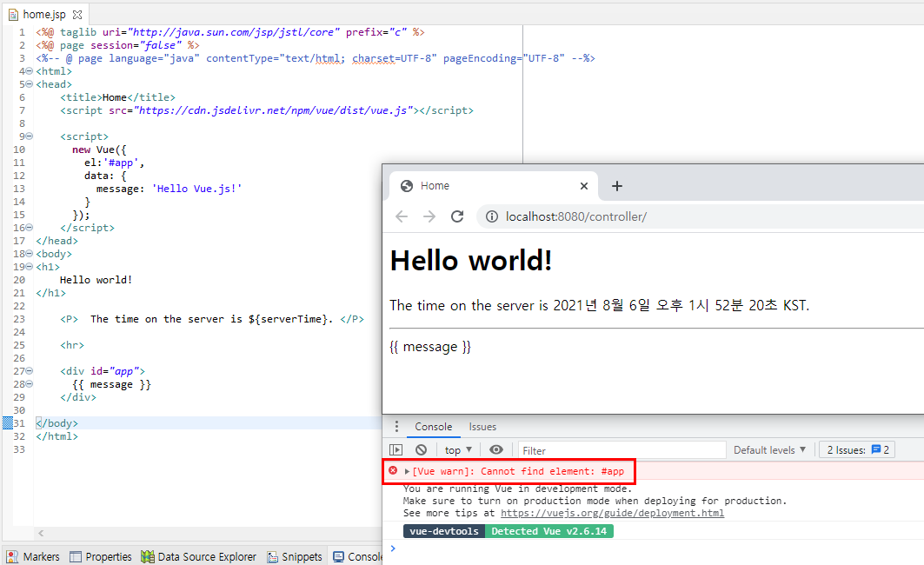Image resolution: width=924 pixels, height=565 pixels.
Task: Collapse the script block fold on line 9
Action: pyautogui.click(x=30, y=136)
